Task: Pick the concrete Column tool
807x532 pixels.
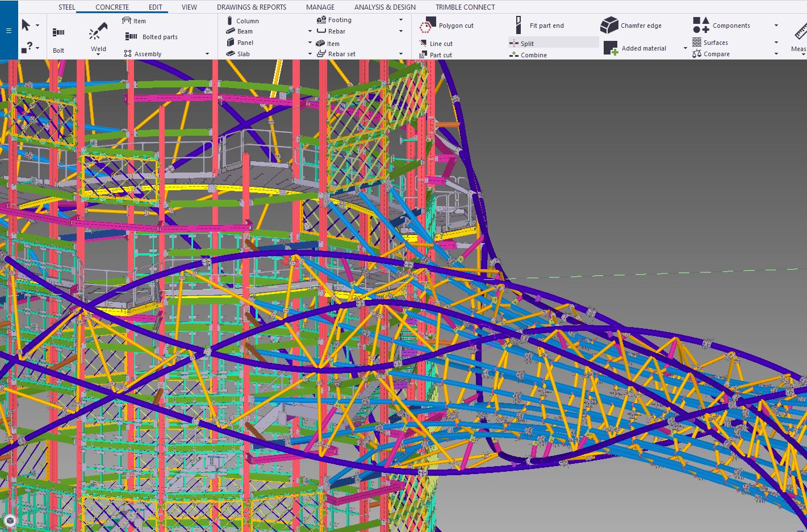Action: pyautogui.click(x=242, y=21)
